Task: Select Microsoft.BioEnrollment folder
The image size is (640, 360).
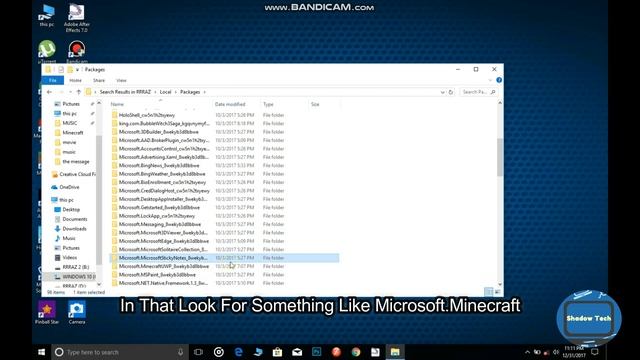Action: [x=162, y=182]
